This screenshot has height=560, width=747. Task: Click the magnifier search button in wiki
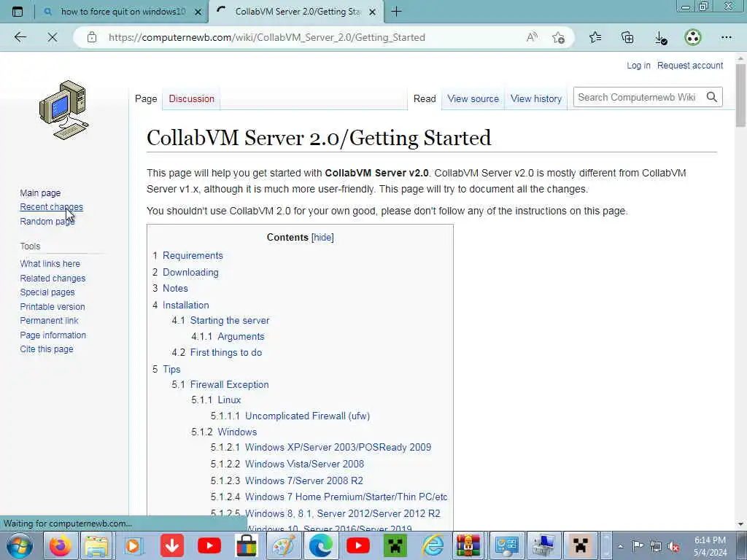(712, 97)
